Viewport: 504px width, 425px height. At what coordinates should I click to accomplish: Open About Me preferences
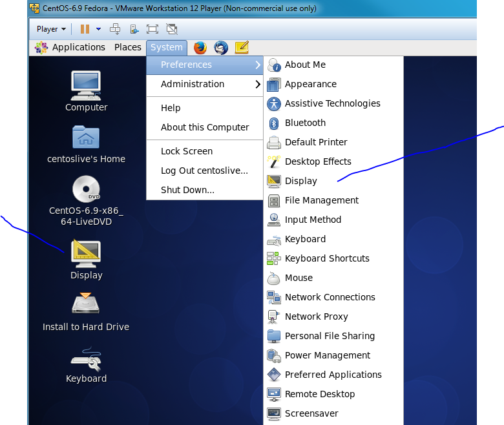pos(333,65)
